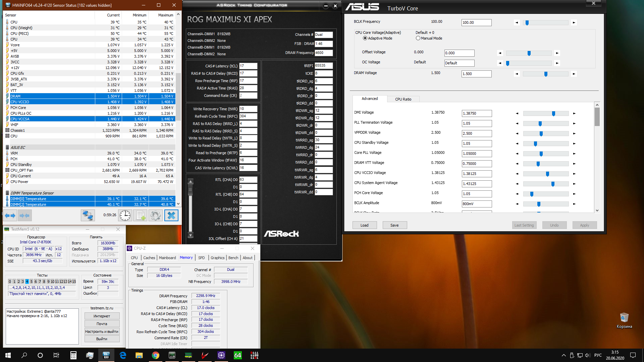Select Manual Mode radio button

point(418,38)
